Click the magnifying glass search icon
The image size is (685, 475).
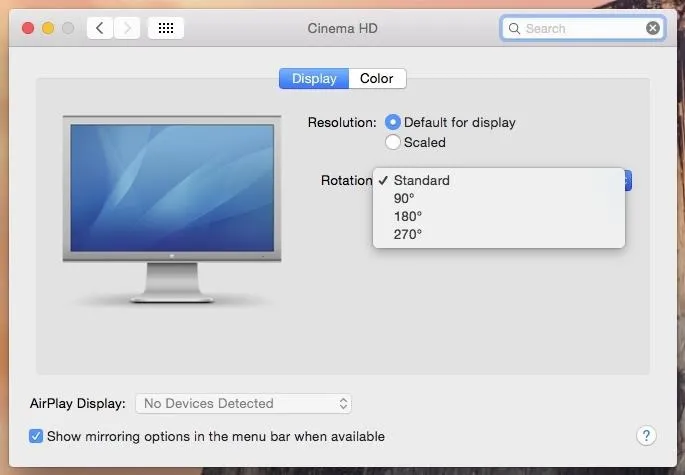(514, 28)
